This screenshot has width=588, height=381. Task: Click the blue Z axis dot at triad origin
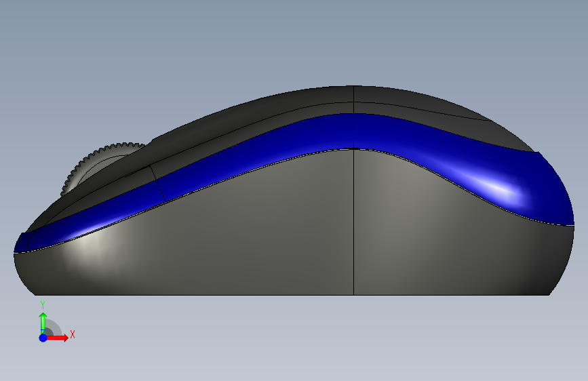click(43, 338)
